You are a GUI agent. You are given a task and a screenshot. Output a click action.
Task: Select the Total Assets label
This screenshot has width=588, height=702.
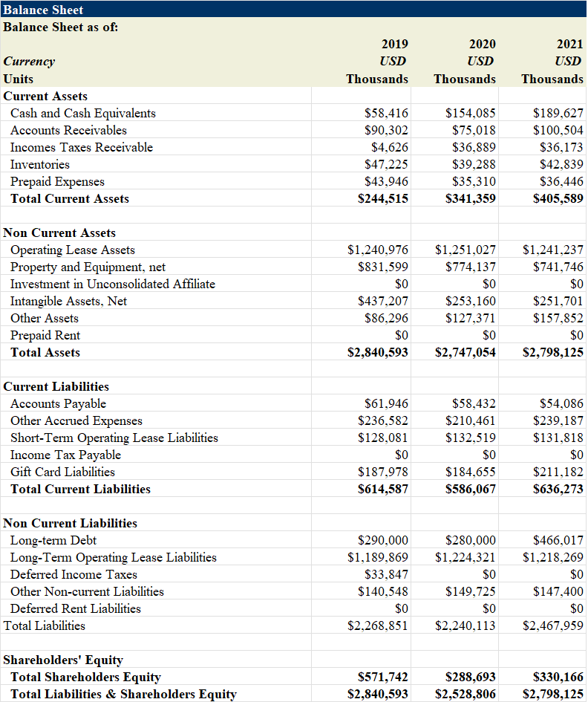pos(45,352)
